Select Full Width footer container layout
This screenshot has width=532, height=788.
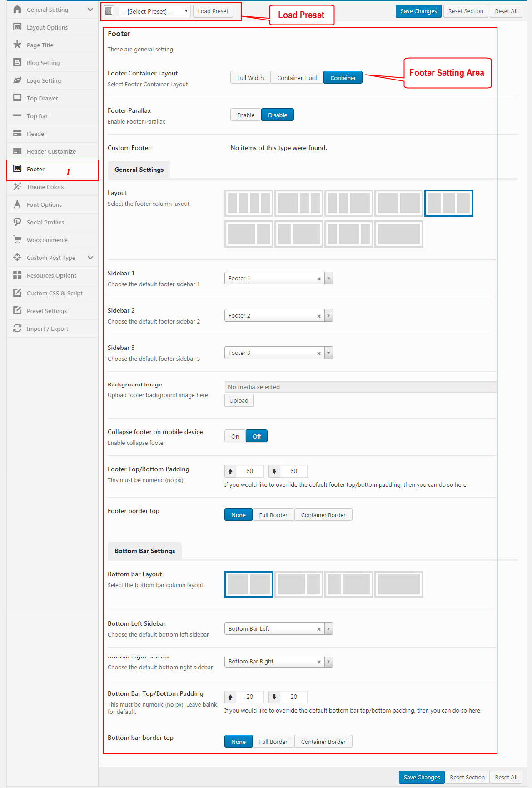pyautogui.click(x=250, y=78)
